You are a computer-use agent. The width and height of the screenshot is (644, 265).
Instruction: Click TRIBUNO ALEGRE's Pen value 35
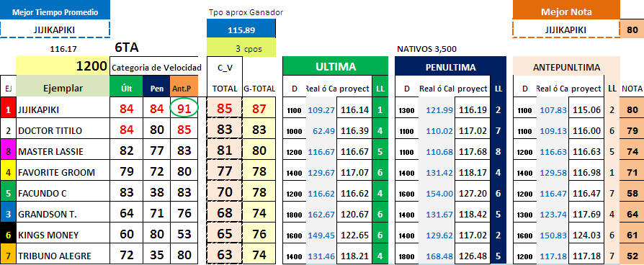(156, 255)
